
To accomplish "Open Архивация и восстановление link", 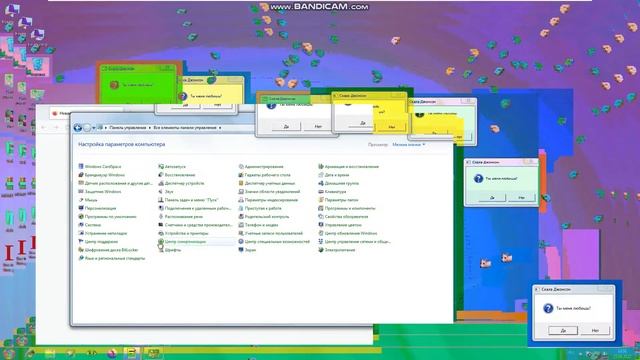I will tap(349, 167).
